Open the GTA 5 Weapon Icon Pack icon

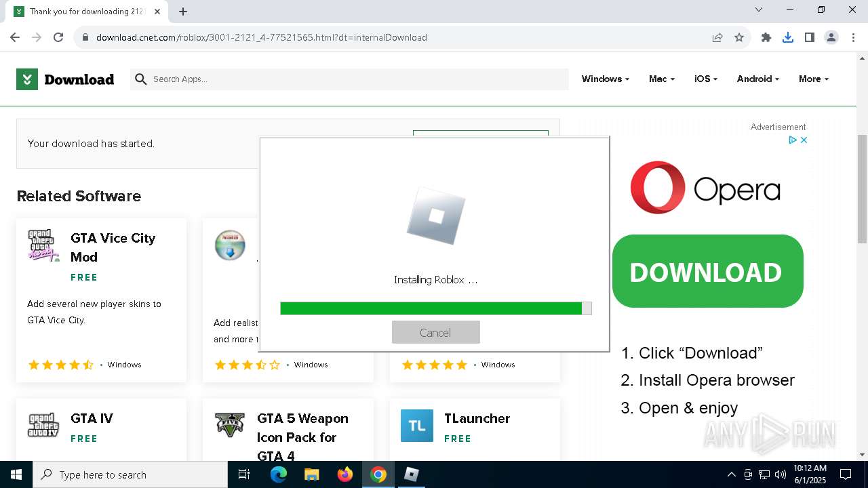click(230, 426)
